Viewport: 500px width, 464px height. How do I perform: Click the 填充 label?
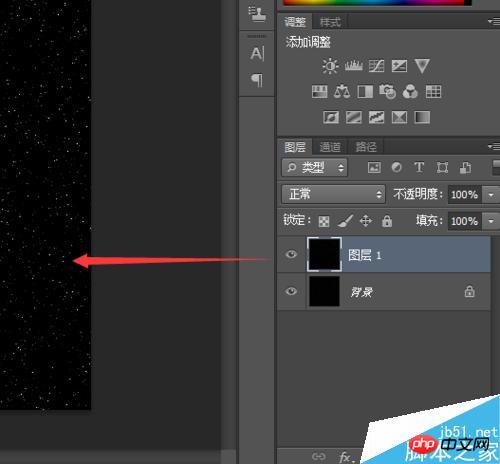point(429,220)
